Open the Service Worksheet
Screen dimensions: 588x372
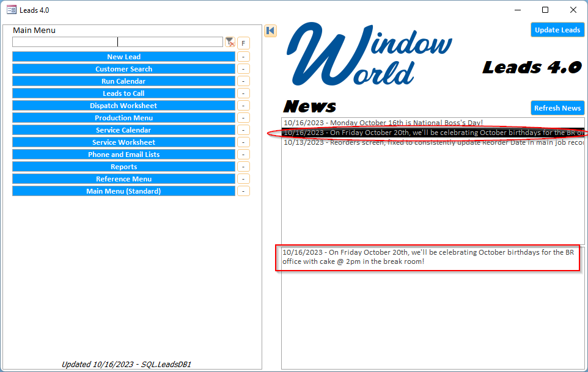point(123,142)
